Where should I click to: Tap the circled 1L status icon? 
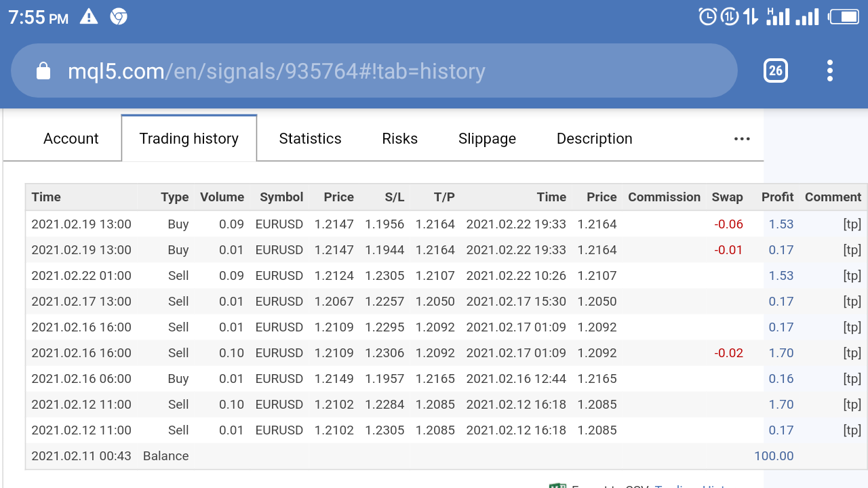point(730,17)
